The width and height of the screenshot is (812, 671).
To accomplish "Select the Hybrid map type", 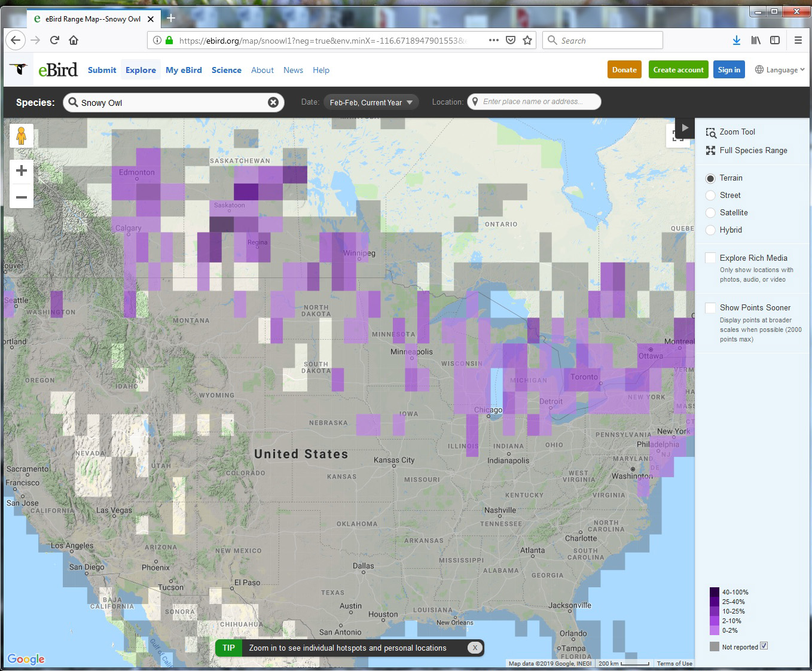I will (710, 230).
